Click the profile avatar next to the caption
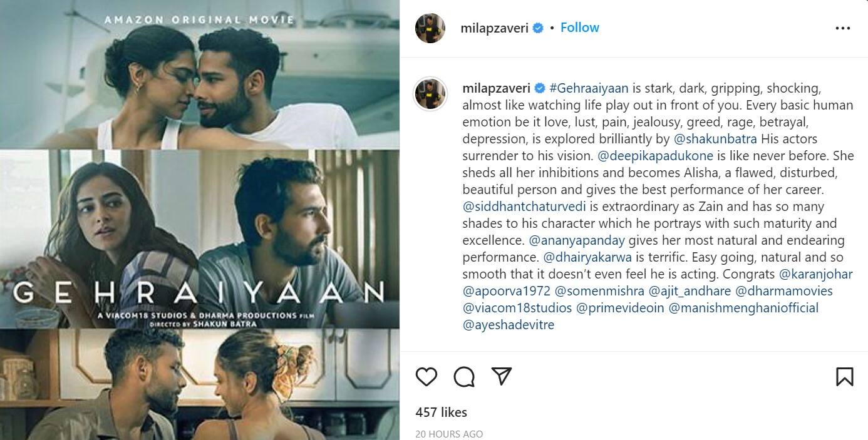This screenshot has width=868, height=440. coord(430,93)
